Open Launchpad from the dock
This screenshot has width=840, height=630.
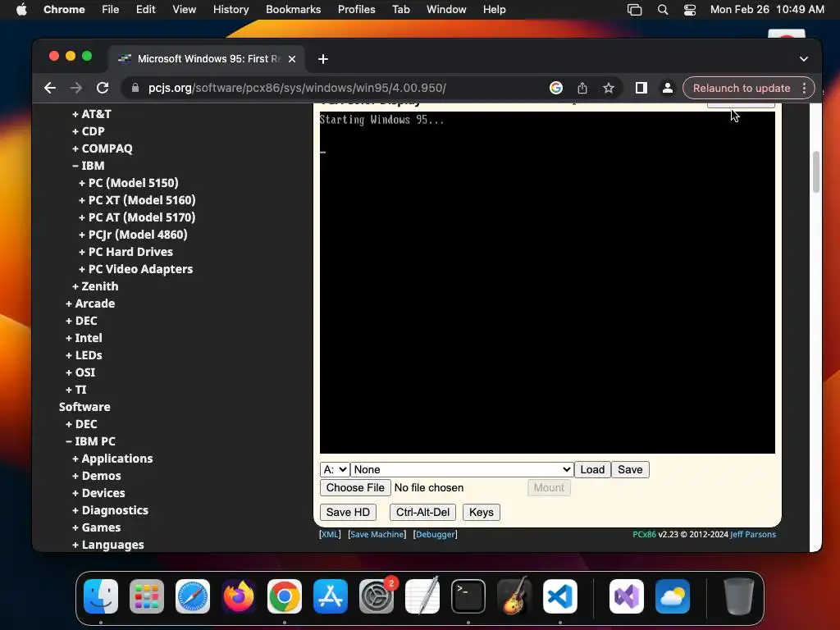point(147,596)
